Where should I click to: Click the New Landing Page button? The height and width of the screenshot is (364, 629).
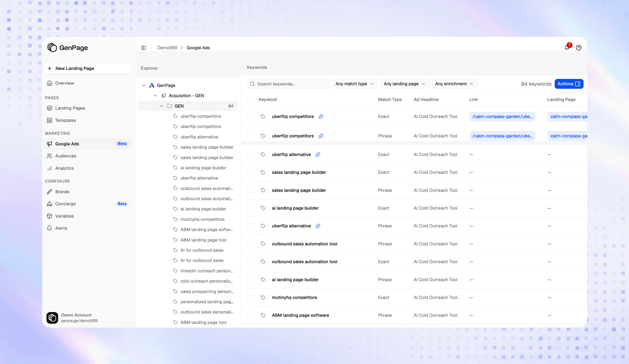click(x=88, y=68)
